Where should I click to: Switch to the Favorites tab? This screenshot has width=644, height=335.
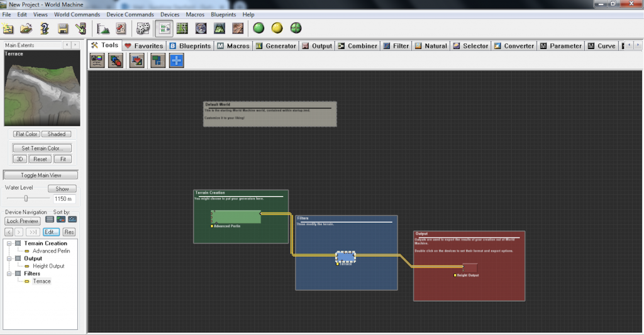coord(144,45)
